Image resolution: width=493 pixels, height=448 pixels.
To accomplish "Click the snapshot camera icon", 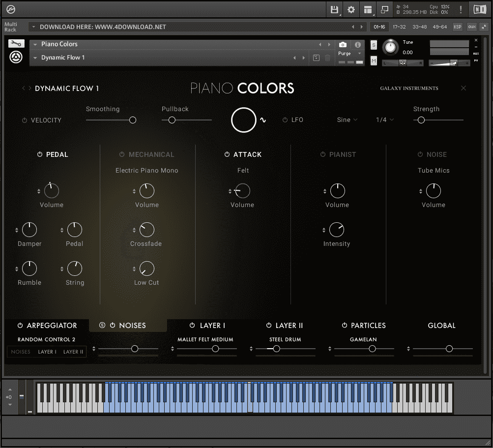I will 343,45.
